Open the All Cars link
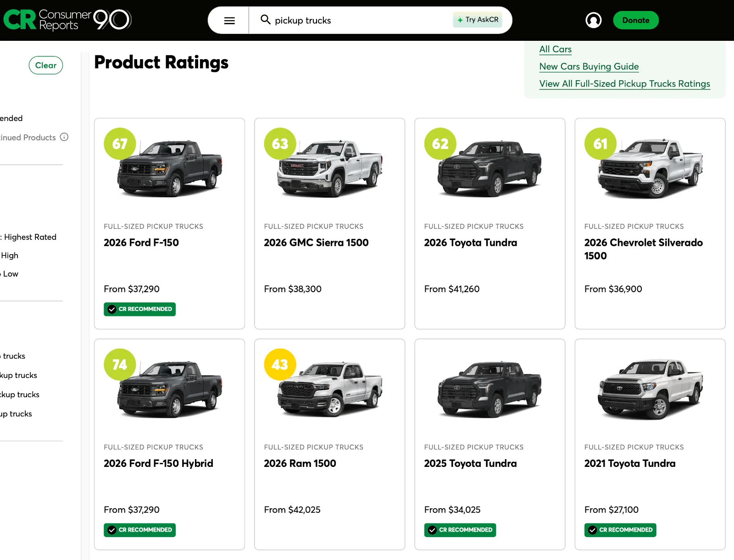 (555, 49)
